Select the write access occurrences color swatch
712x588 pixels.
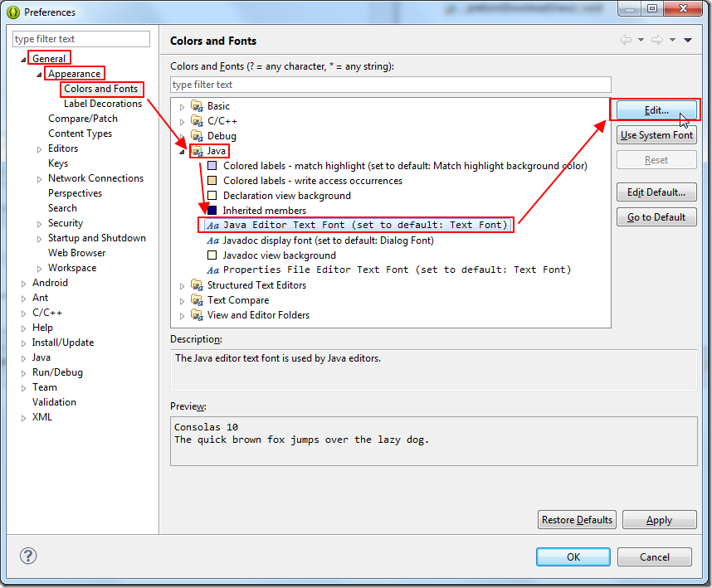click(x=212, y=181)
